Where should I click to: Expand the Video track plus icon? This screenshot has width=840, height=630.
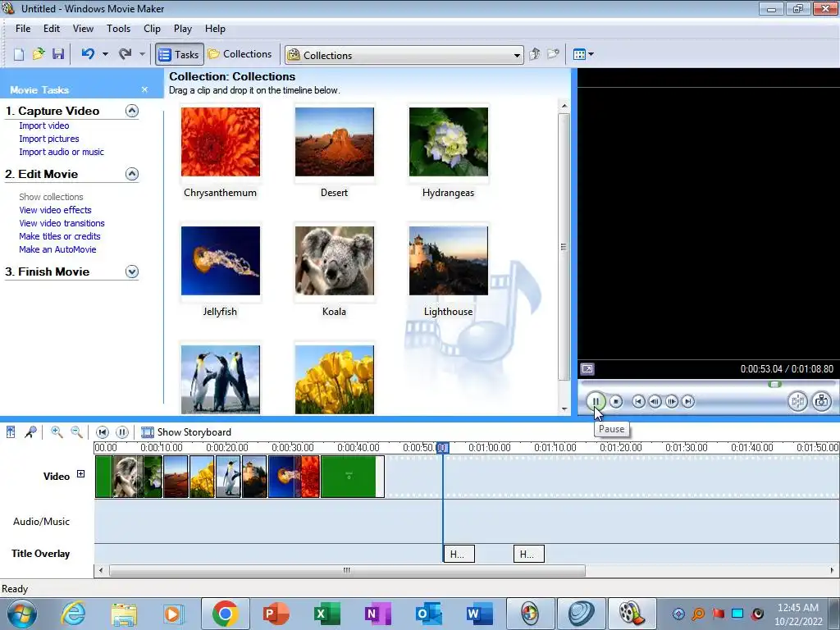coord(81,473)
